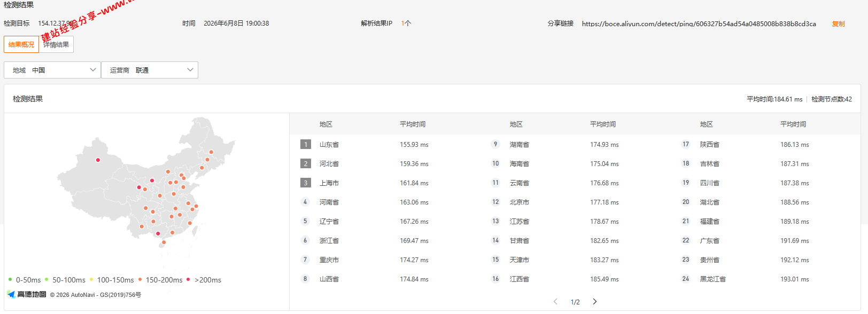868x314 pixels.
Task: Click the 检测节点数:42 summary
Action: 832,99
